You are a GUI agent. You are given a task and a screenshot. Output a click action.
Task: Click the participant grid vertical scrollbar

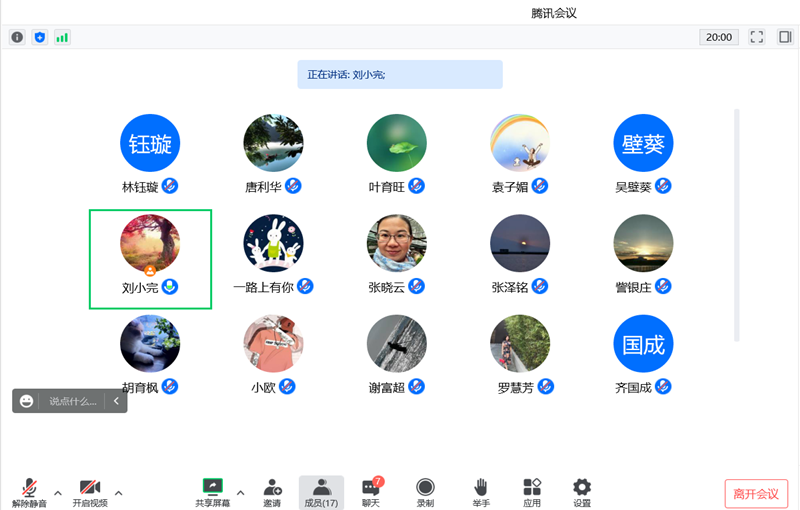point(736,225)
